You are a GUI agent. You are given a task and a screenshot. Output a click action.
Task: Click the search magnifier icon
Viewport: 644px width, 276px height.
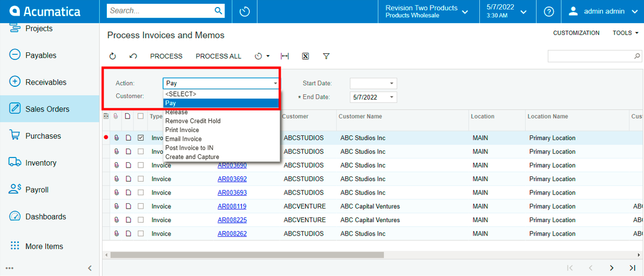[219, 11]
